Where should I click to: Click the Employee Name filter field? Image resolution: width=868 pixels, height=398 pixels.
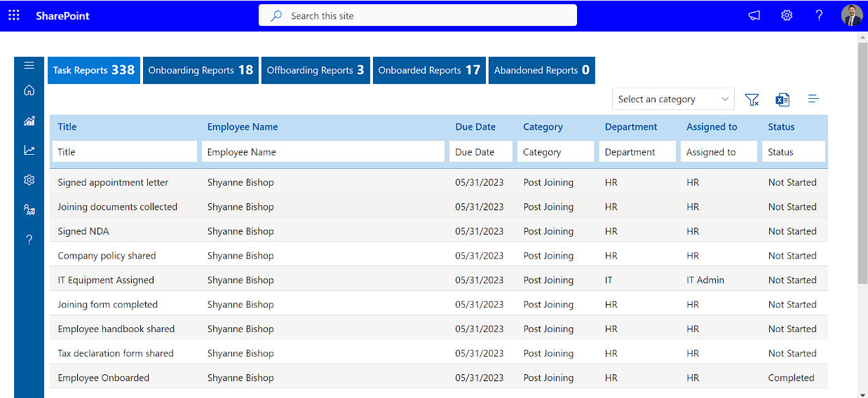[323, 152]
